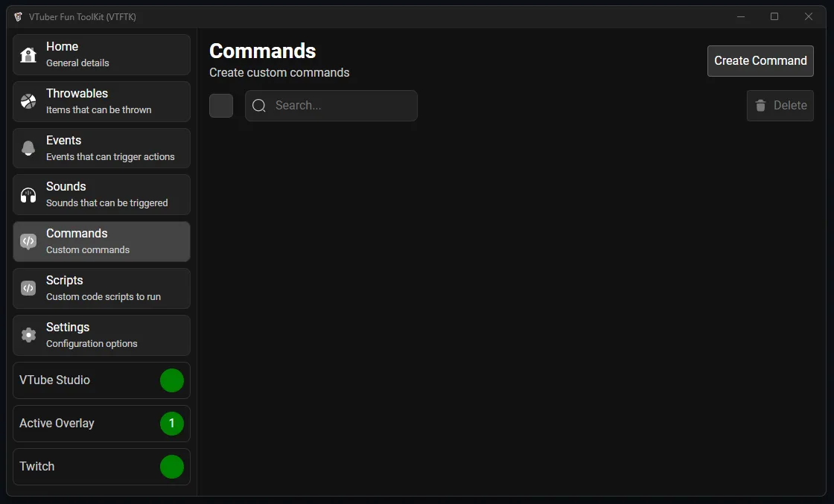Click the Settings gear icon

28,335
